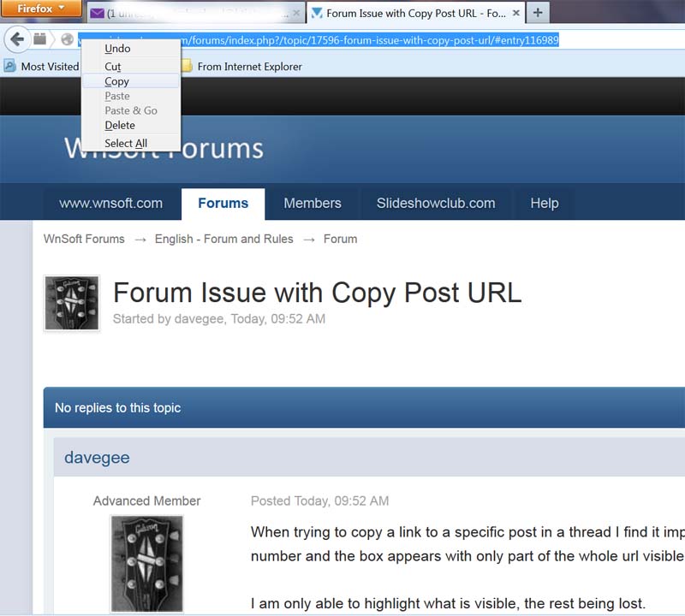Click the grey toolbar icon beside the back arrow

39,39
